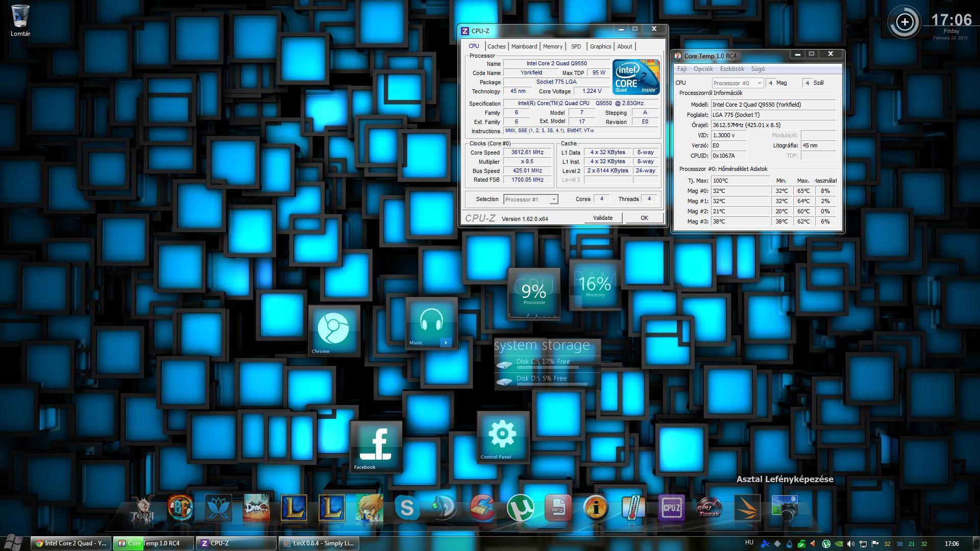Image resolution: width=980 pixels, height=551 pixels.
Task: Launch DmC Devil May Cry icon
Action: coord(256,508)
